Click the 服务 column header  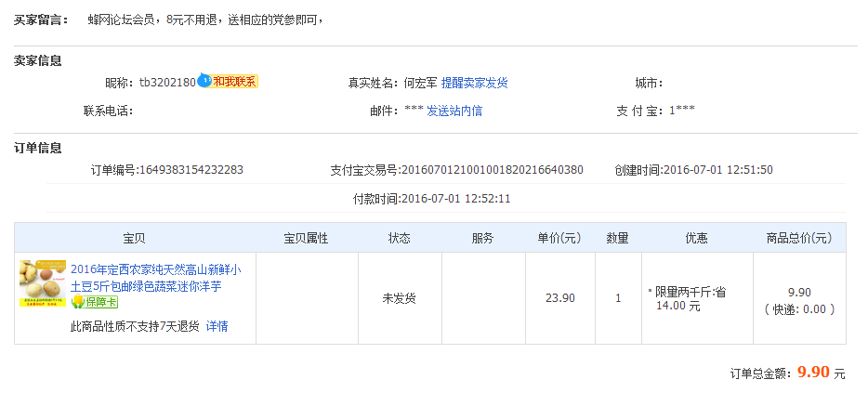482,238
